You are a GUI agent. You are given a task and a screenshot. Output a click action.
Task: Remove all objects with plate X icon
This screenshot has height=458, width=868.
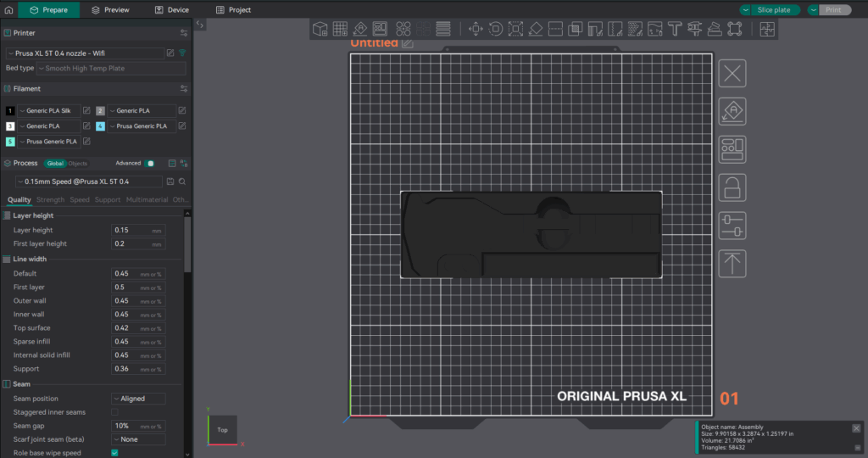(x=732, y=73)
